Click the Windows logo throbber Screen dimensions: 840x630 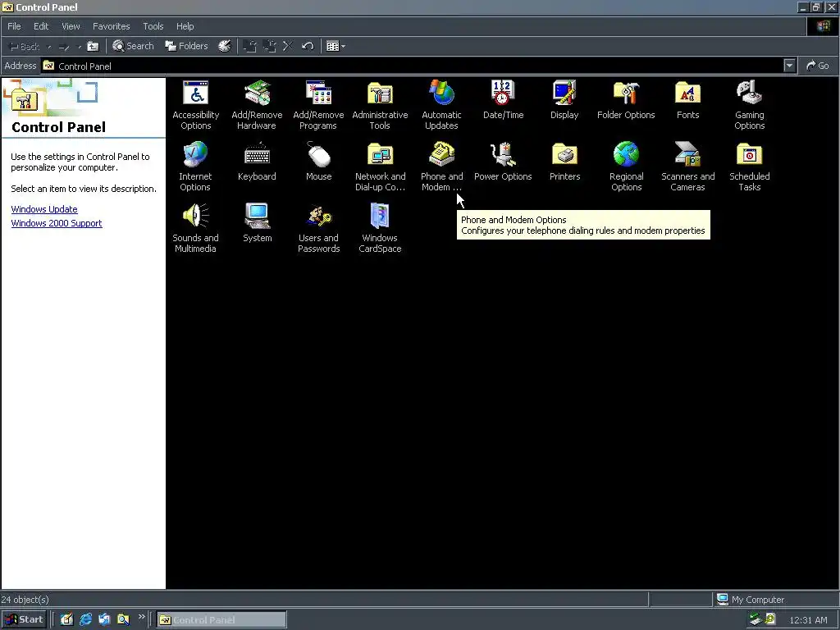tap(823, 26)
